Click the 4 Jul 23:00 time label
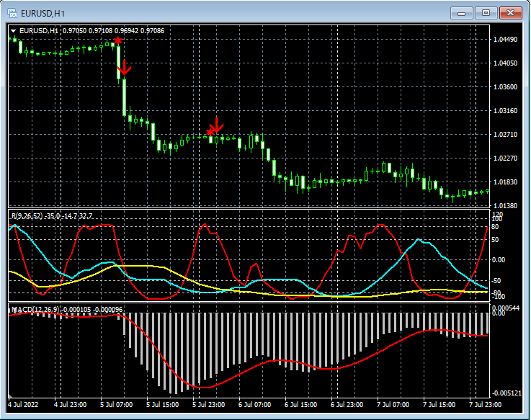Viewport: 531px width, 420px height. coord(70,404)
